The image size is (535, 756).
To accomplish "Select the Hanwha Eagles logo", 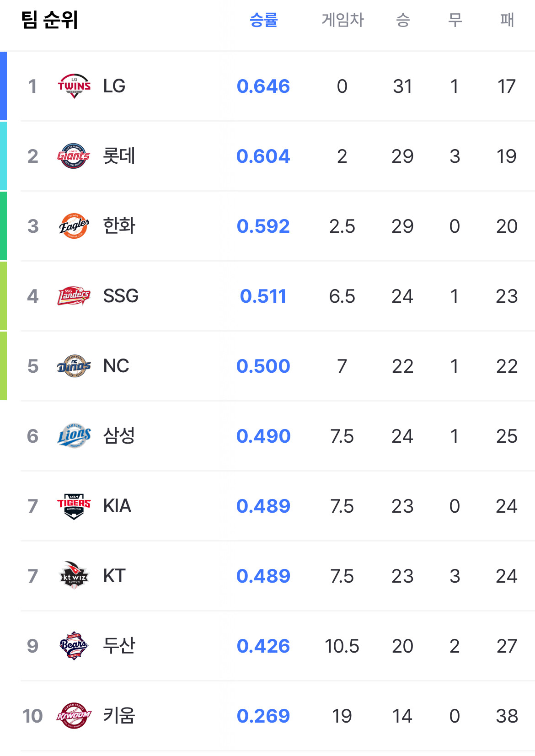I will click(74, 226).
